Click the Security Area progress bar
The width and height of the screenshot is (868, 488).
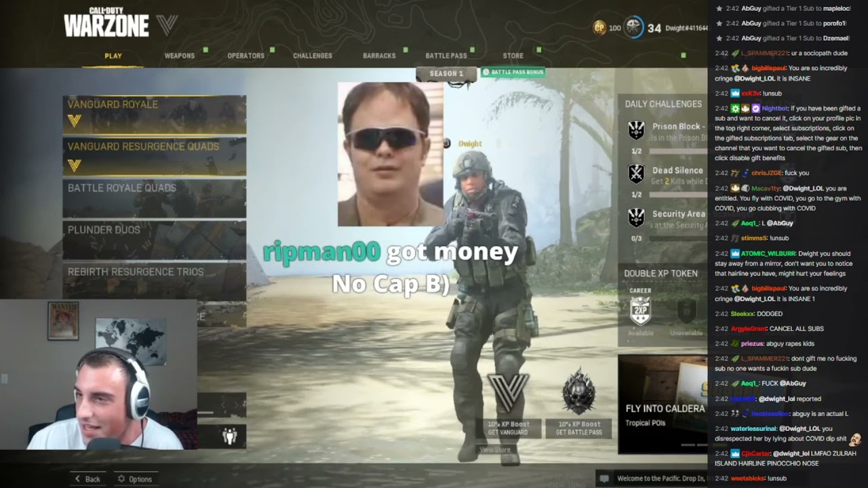click(x=678, y=238)
